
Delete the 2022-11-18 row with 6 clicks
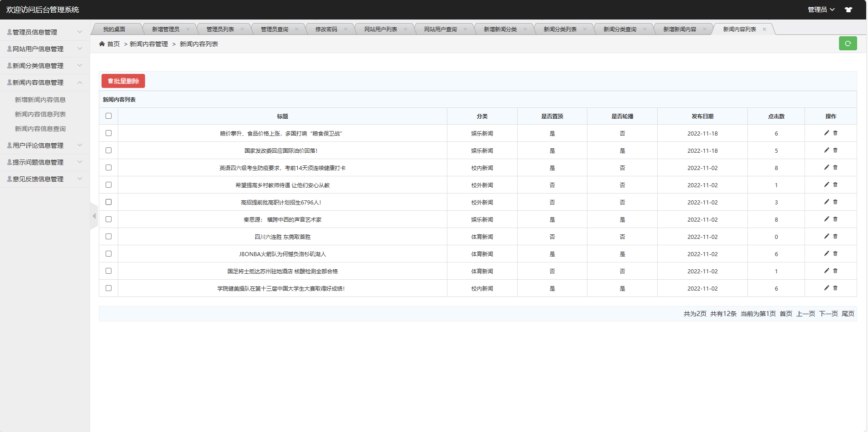pos(835,133)
